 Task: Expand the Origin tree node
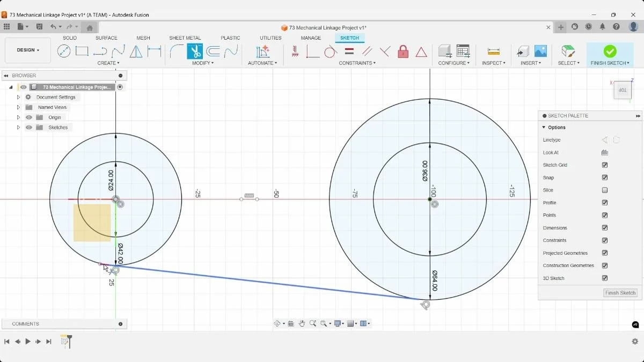pos(18,117)
